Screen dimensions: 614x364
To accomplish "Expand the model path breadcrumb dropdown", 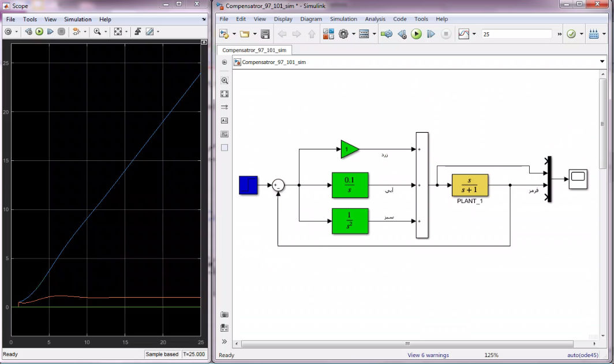I will tap(602, 62).
